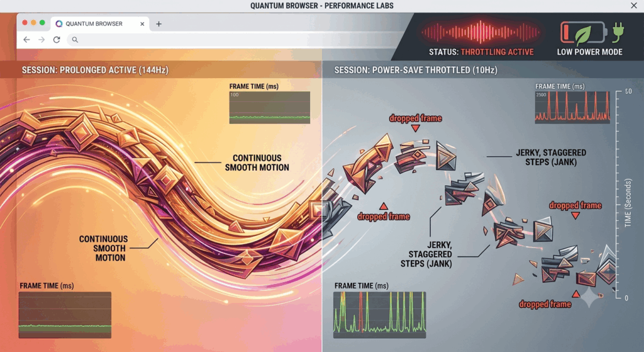Click the TIME (Seconds) axis label
Image resolution: width=644 pixels, height=352 pixels.
(x=628, y=203)
